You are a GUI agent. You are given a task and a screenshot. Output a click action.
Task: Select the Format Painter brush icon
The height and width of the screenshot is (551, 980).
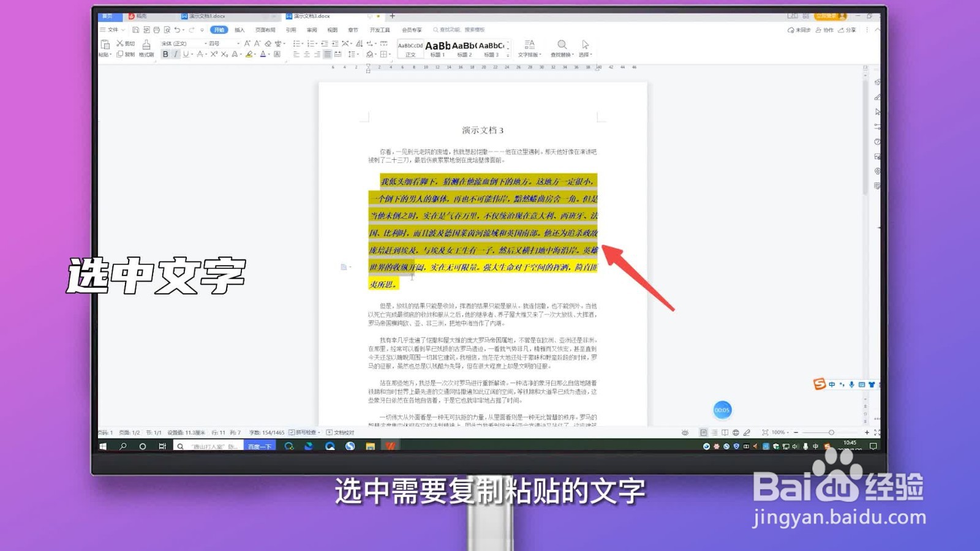point(146,44)
